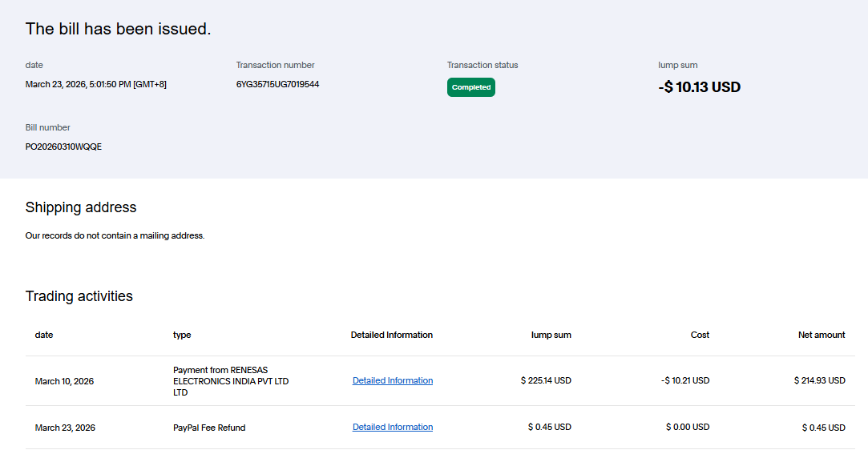Image resolution: width=868 pixels, height=450 pixels.
Task: Click the 'no mailing address' records message
Action: click(x=115, y=236)
